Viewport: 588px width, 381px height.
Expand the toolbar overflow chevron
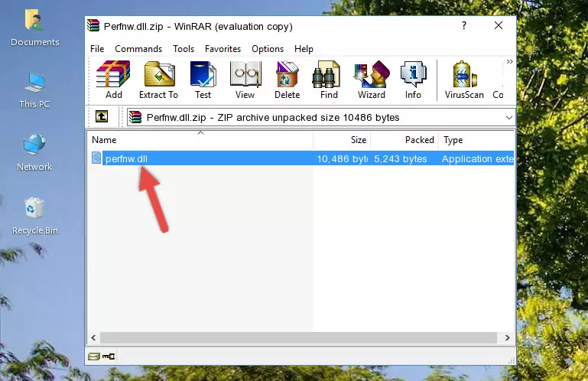click(509, 61)
